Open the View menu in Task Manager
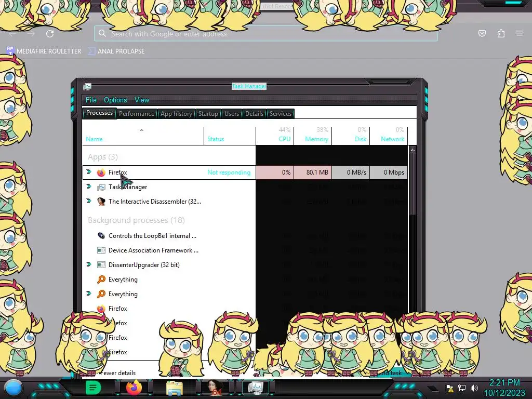 (141, 100)
